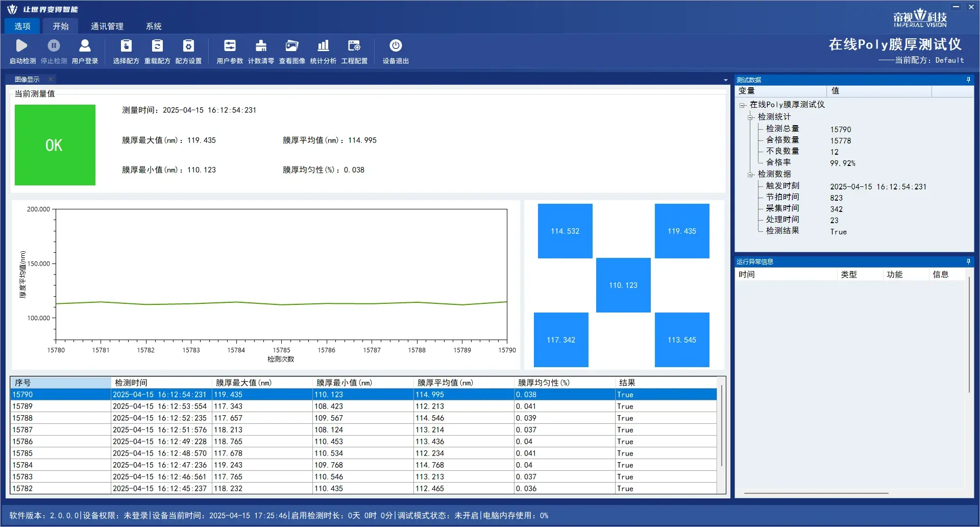This screenshot has width=980, height=527.
Task: Open the image display tab dropdown arrow
Action: (725, 80)
